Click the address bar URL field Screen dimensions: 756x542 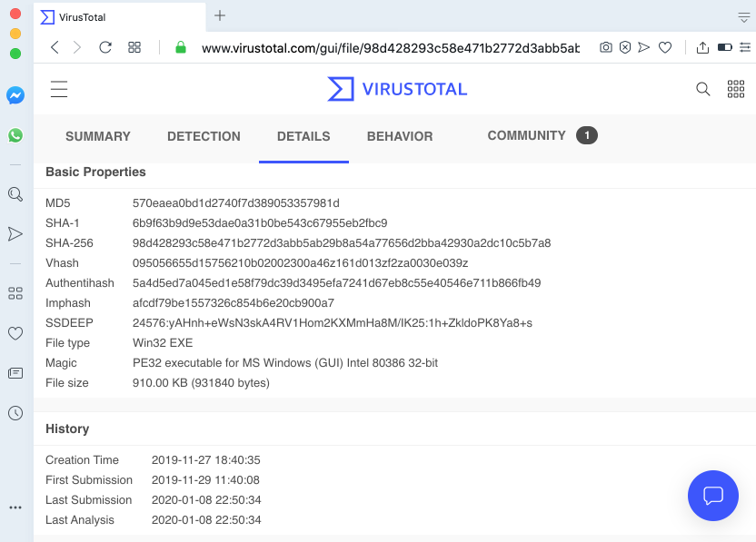(x=391, y=48)
